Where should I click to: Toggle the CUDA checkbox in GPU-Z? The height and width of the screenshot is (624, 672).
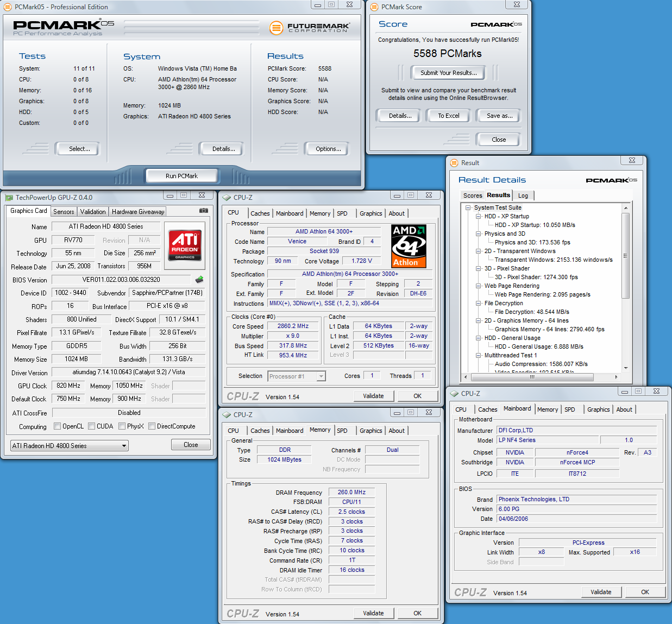pos(91,426)
